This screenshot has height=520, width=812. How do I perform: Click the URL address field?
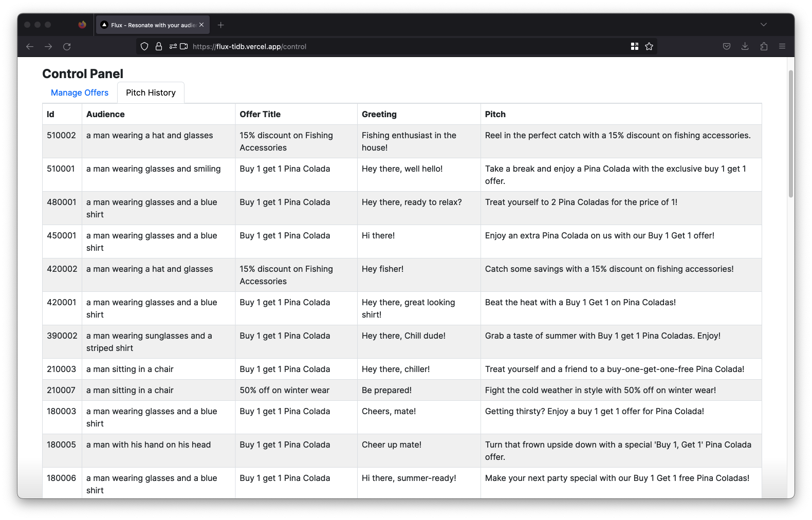point(406,47)
